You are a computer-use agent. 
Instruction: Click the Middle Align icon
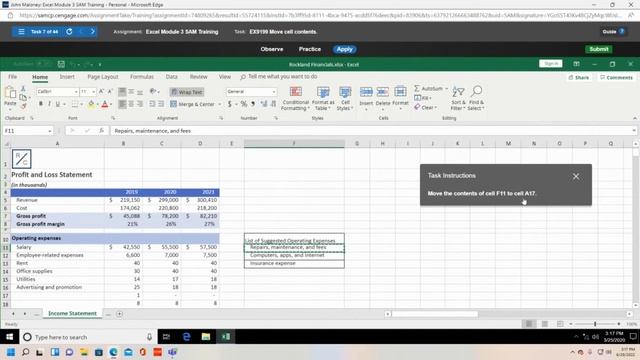[x=131, y=92]
